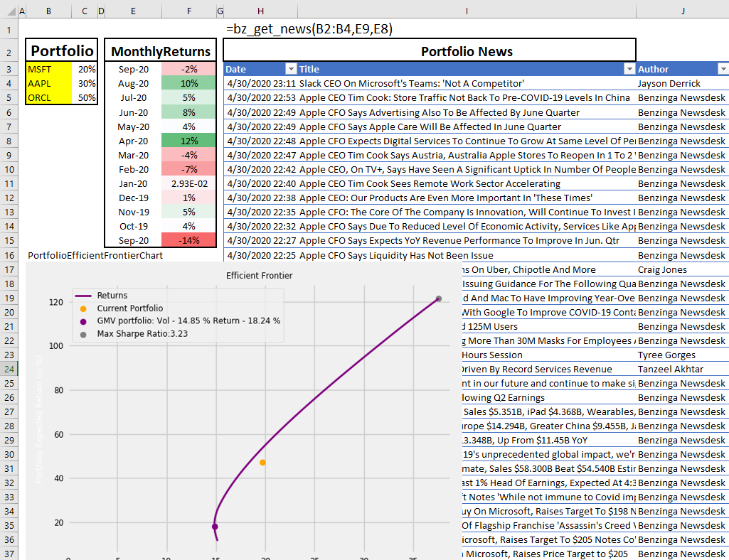Select the 2.93E-02 value for Jan-20
Screen dimensions: 729x560
pos(188,183)
